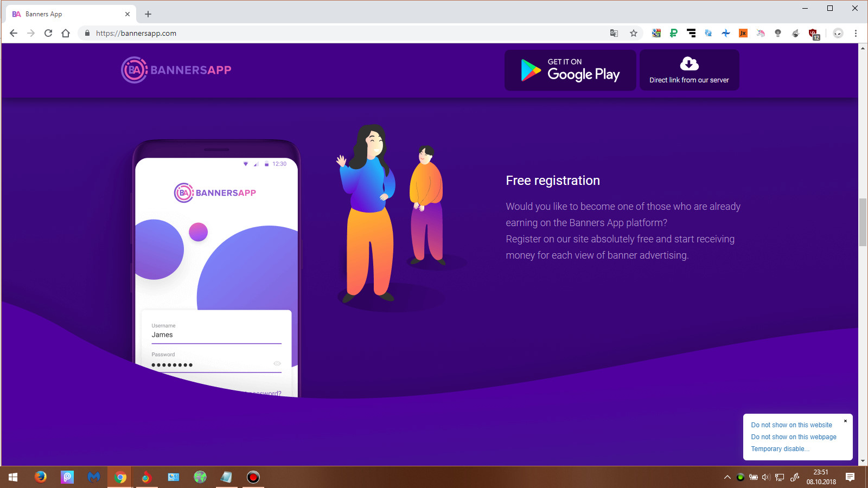The width and height of the screenshot is (868, 488).
Task: Open the blue pinwheel extension
Action: (x=726, y=33)
